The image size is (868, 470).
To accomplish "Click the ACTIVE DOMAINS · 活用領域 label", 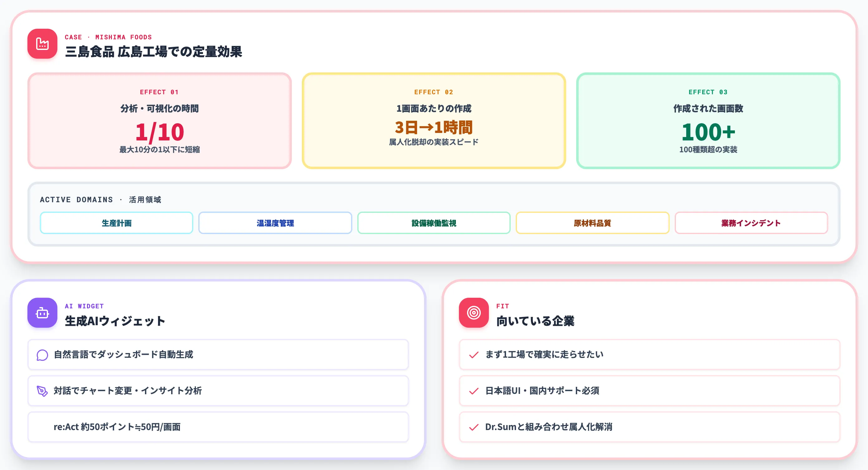I will point(100,200).
